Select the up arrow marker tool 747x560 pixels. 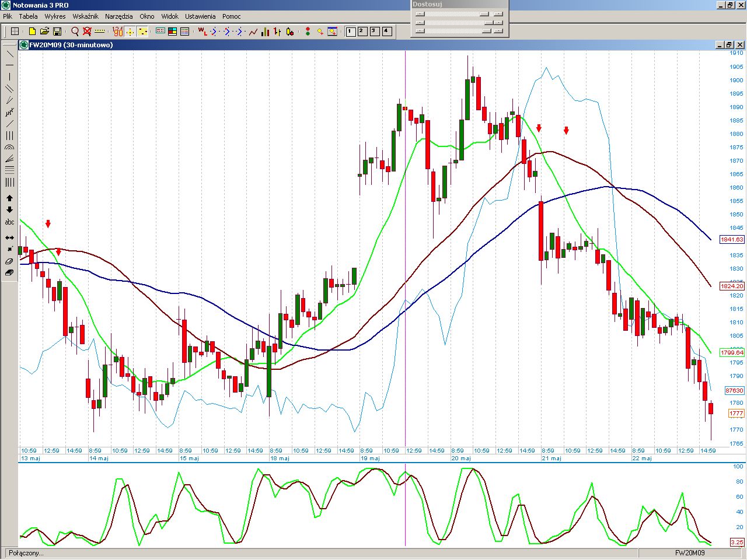pyautogui.click(x=9, y=198)
